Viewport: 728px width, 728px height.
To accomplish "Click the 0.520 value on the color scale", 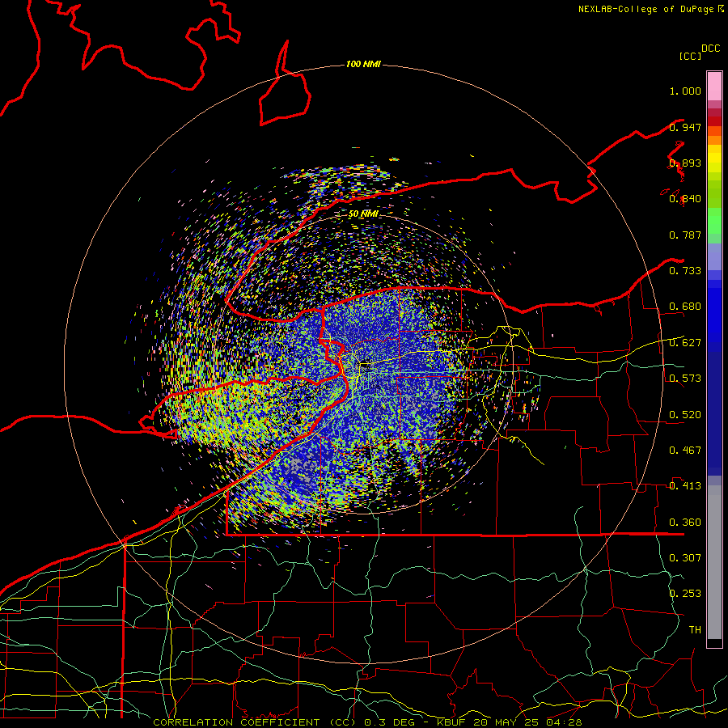I will [685, 415].
